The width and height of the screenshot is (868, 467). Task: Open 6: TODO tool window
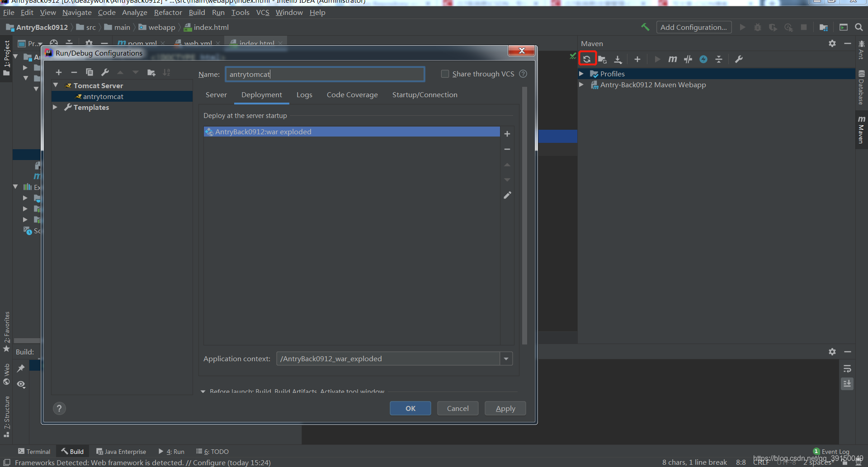(x=212, y=452)
